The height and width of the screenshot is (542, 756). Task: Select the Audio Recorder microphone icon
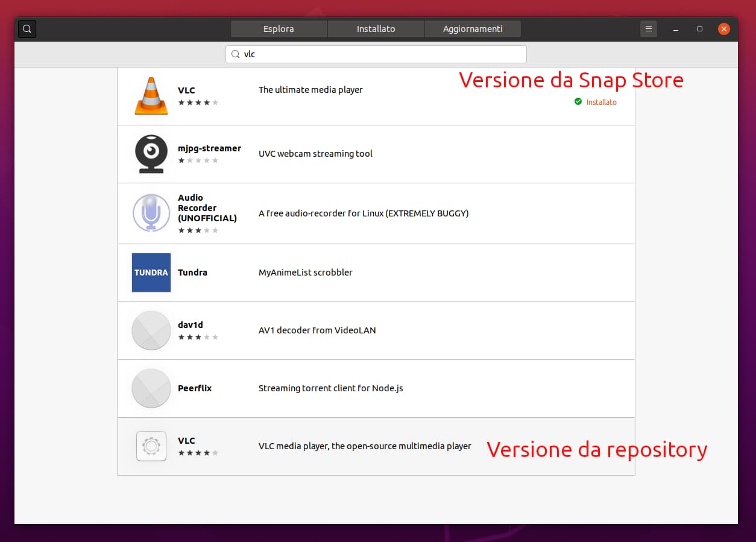(151, 213)
